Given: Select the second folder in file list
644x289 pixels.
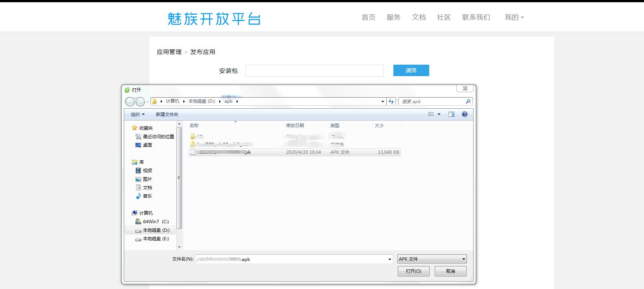Looking at the screenshot, I should pyautogui.click(x=295, y=144).
